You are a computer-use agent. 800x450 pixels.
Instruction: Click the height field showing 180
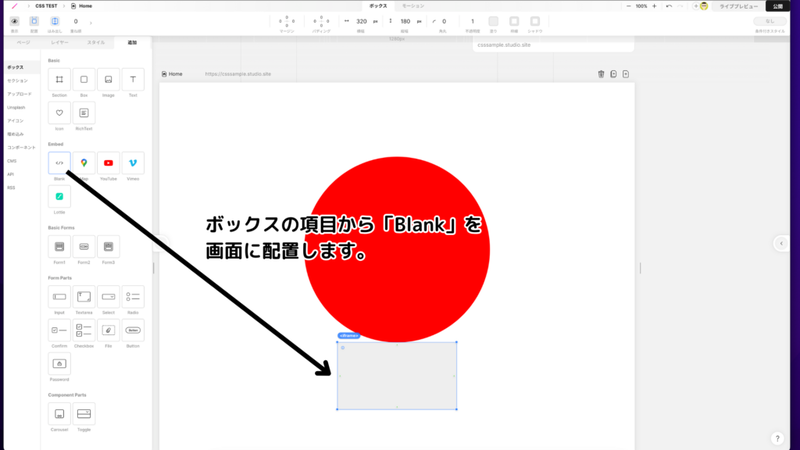pyautogui.click(x=405, y=21)
